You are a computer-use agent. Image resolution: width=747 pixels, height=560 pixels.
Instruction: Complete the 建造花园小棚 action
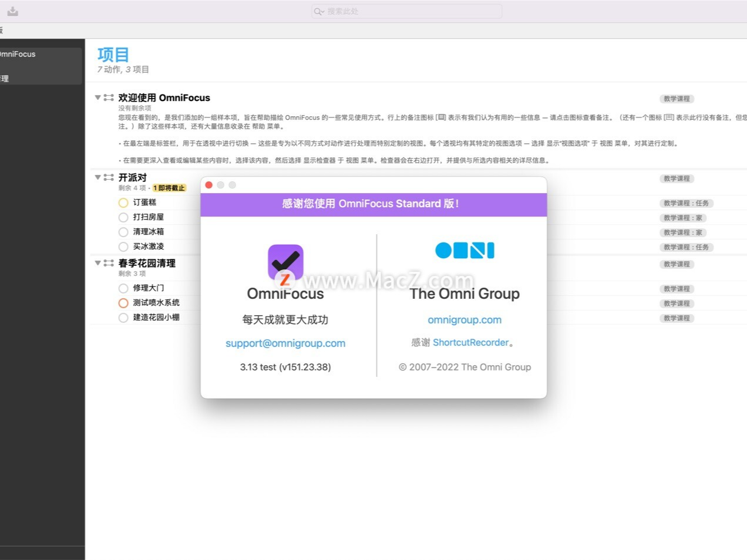[x=123, y=317]
